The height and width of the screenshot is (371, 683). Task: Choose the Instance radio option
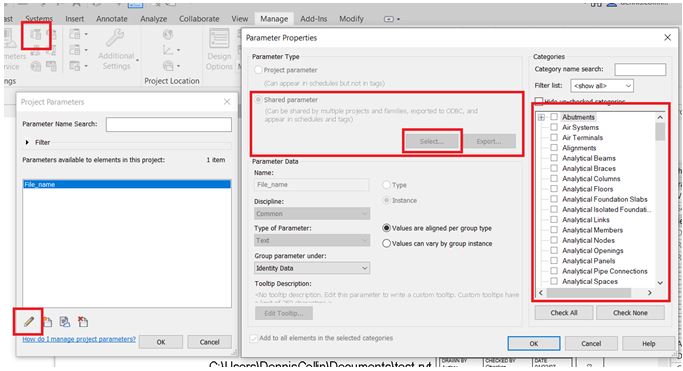tap(386, 200)
